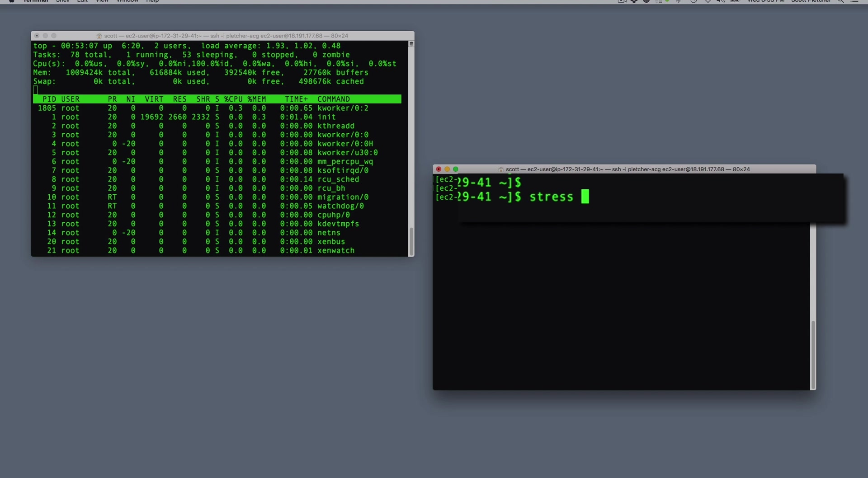868x478 pixels.
Task: Select the ksoftirqd/0 process row
Action: pos(217,170)
